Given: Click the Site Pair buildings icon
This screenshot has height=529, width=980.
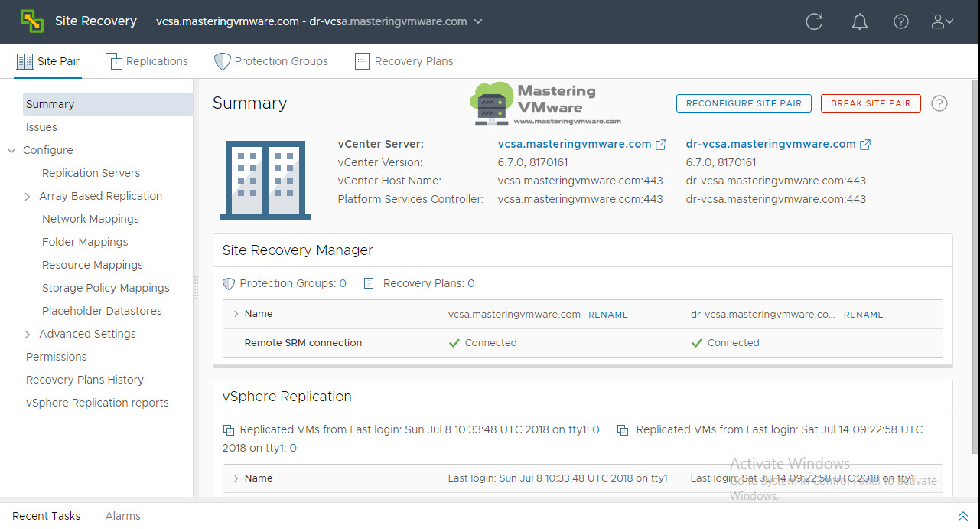Looking at the screenshot, I should point(24,61).
